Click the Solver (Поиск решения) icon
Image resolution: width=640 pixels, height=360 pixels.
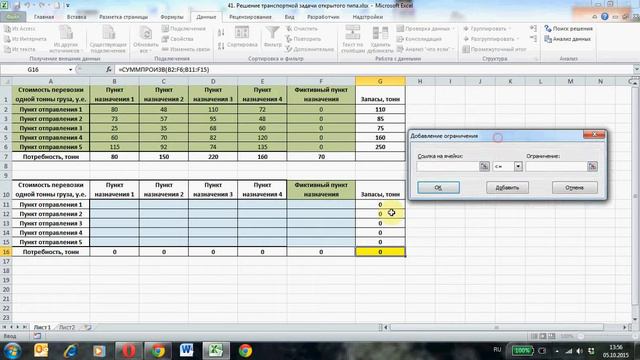(x=548, y=29)
